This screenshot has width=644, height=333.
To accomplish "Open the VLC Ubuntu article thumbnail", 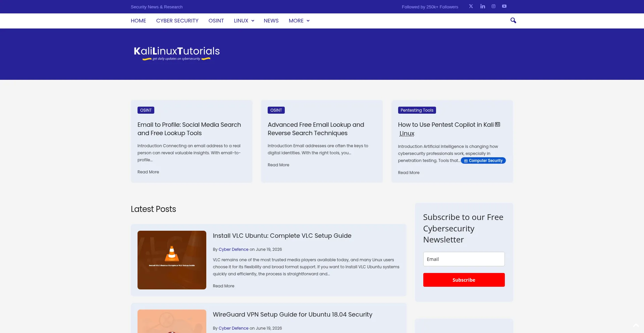I will pyautogui.click(x=172, y=260).
